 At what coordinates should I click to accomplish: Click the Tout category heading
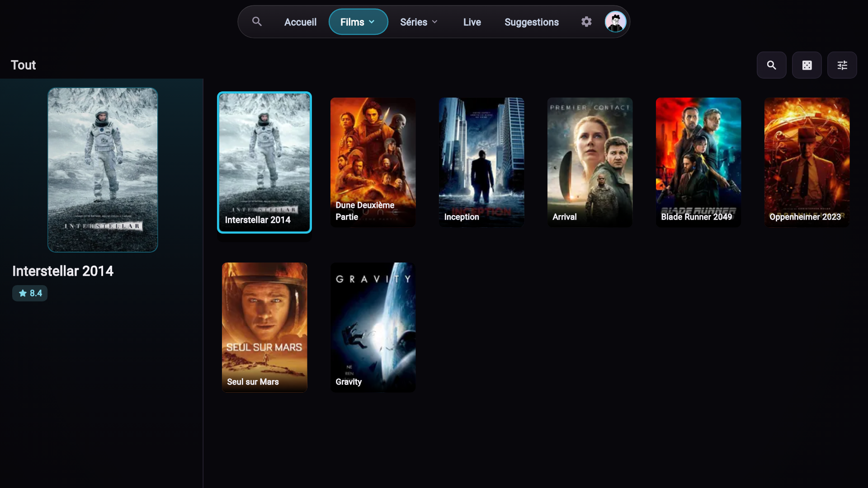tap(23, 65)
